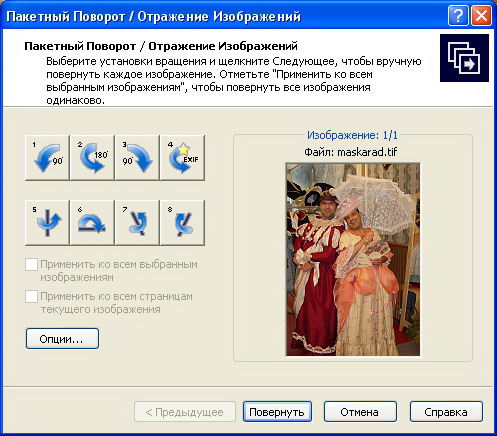Click the Повернуть button
The width and height of the screenshot is (497, 436).
[277, 412]
